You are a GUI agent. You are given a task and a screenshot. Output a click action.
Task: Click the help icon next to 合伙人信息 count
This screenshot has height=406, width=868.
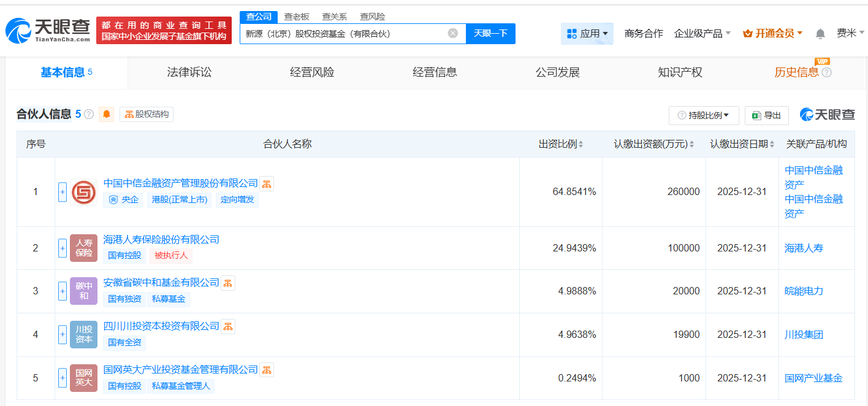coord(89,114)
